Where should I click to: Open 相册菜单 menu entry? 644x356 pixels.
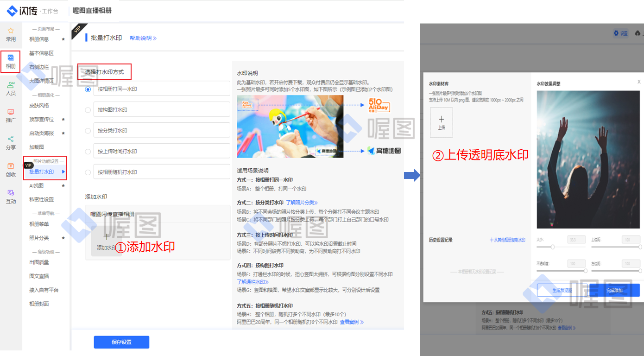[x=39, y=224]
